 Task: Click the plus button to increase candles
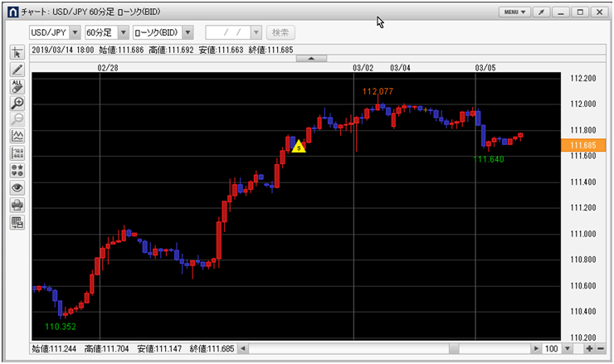[x=589, y=349]
